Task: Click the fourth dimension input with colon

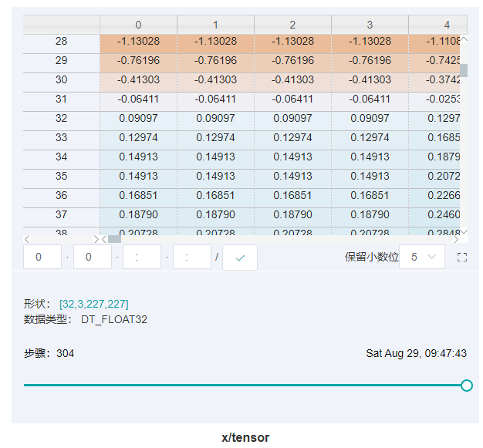Action: [x=191, y=258]
